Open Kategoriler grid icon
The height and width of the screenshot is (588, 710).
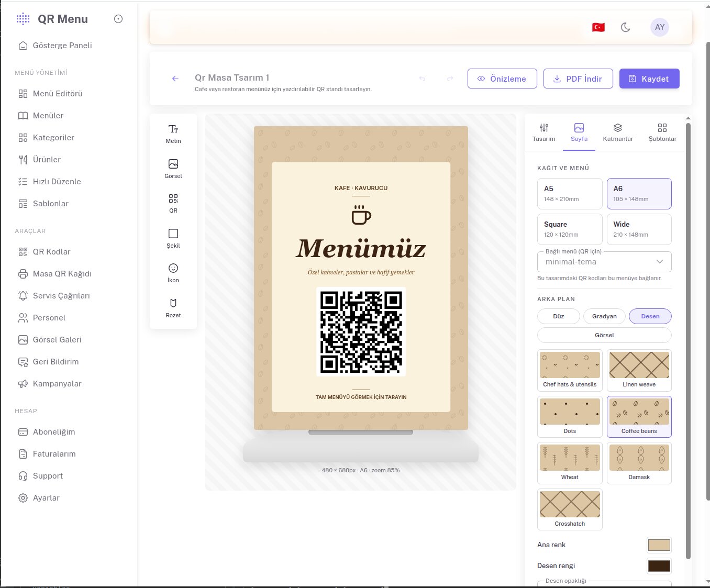click(23, 138)
